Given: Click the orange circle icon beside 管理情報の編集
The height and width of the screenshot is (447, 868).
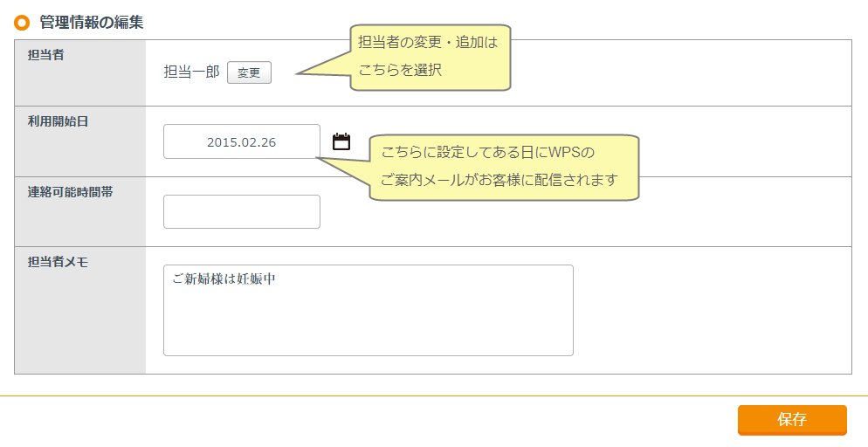Looking at the screenshot, I should (22, 23).
